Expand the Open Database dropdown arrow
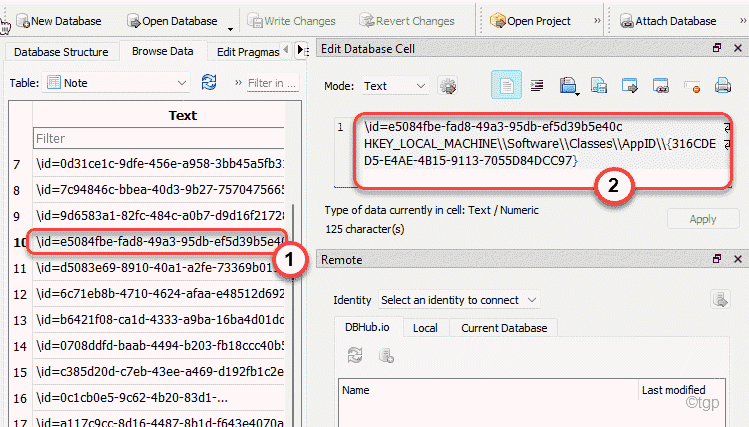Screen dimensions: 749x427 pyautogui.click(x=230, y=29)
